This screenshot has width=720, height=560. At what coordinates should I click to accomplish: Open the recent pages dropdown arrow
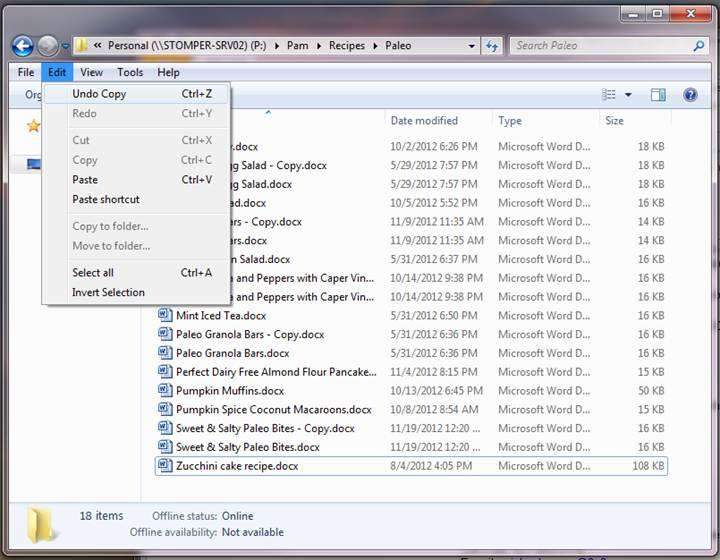pos(65,46)
